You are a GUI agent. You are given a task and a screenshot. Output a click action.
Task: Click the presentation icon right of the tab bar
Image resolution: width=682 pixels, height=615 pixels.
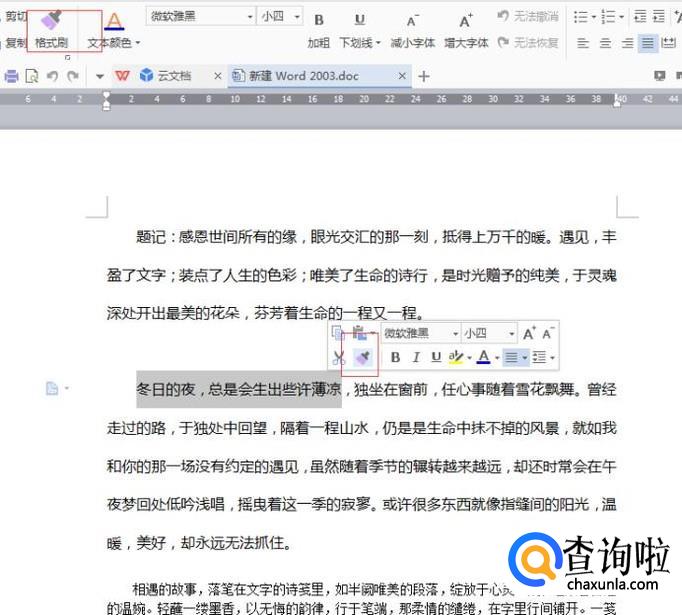pos(659,76)
